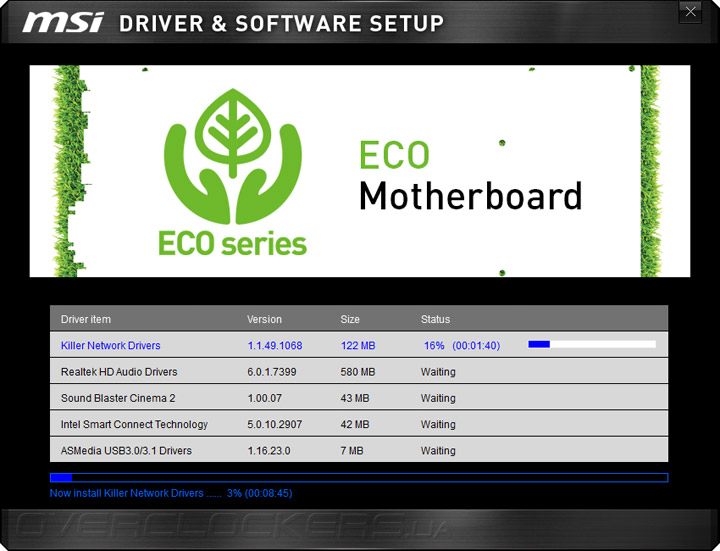The height and width of the screenshot is (551, 720).
Task: Click version 1.00.07
Action: click(264, 398)
